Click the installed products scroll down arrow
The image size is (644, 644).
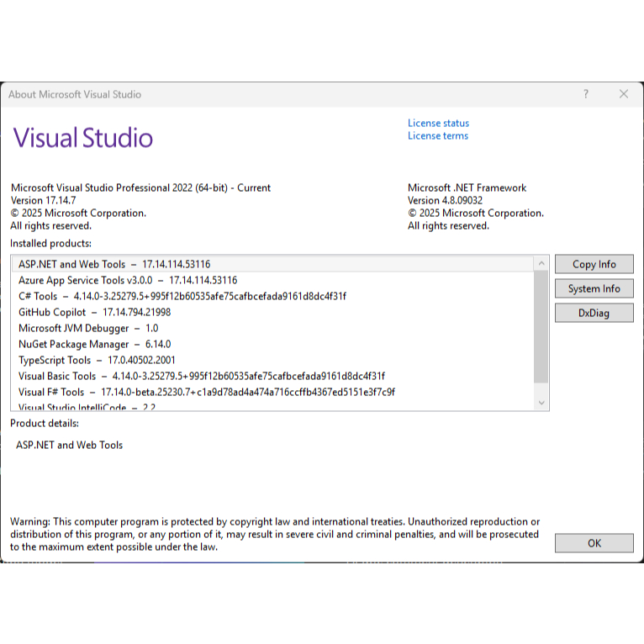point(541,403)
